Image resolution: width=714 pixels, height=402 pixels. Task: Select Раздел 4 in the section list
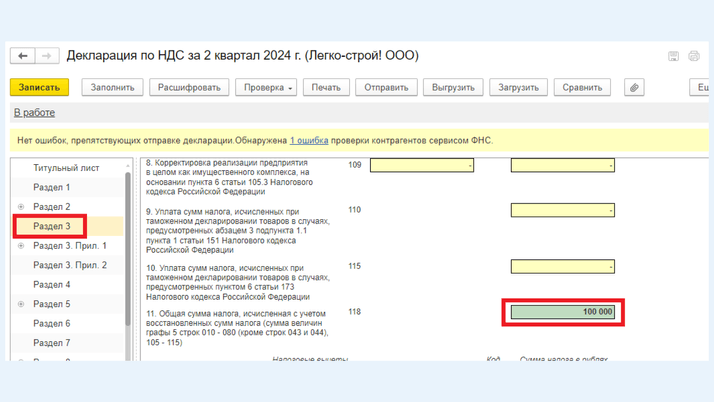51,285
